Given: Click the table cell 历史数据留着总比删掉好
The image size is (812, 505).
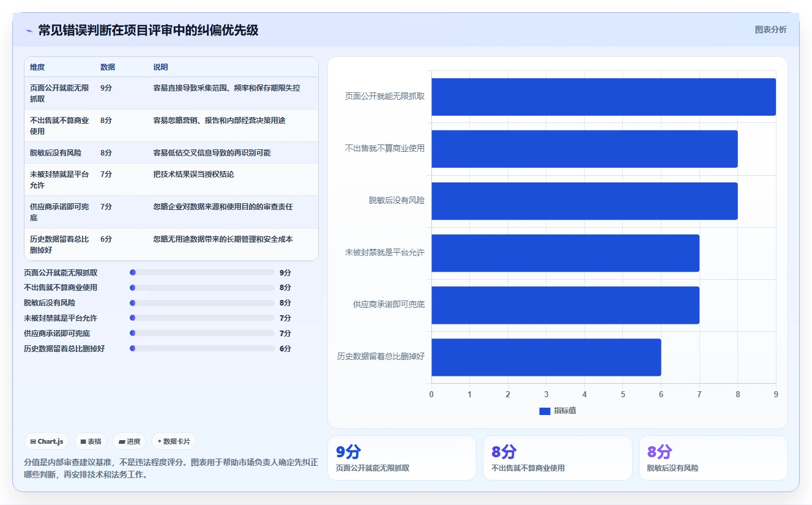Looking at the screenshot, I should pyautogui.click(x=59, y=244).
